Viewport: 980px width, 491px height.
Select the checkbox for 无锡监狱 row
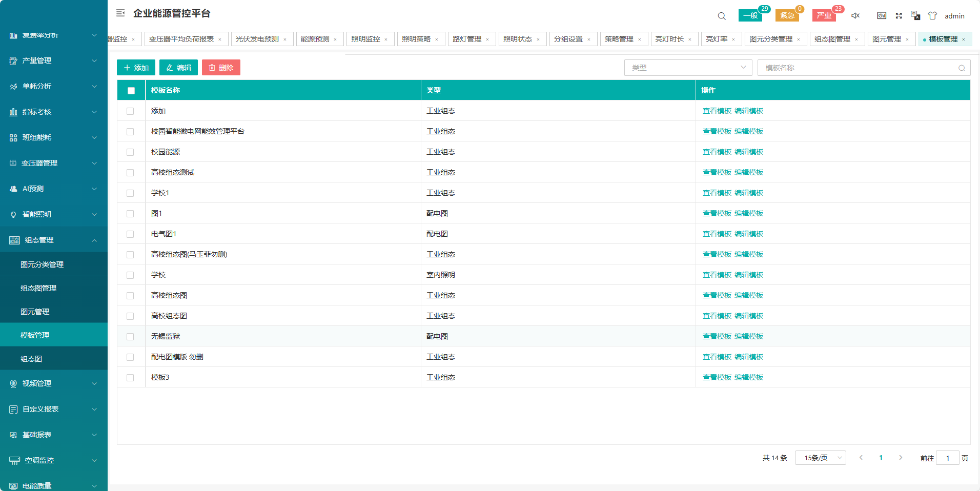pos(130,337)
